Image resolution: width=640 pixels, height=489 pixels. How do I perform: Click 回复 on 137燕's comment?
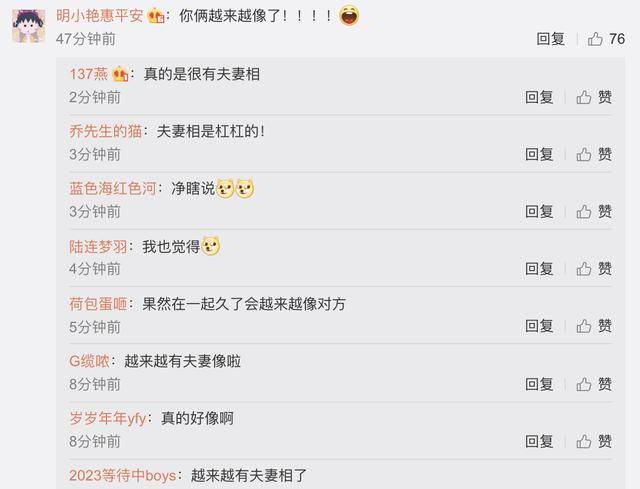pos(539,97)
